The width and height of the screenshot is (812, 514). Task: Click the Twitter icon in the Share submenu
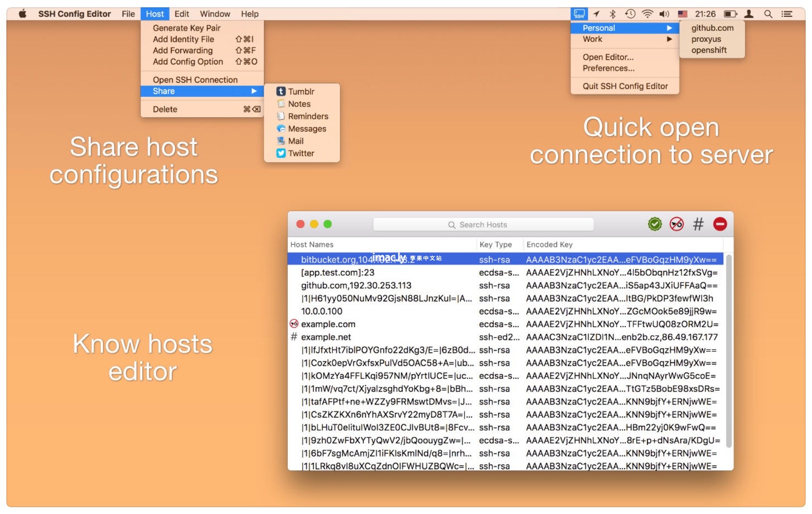point(281,153)
